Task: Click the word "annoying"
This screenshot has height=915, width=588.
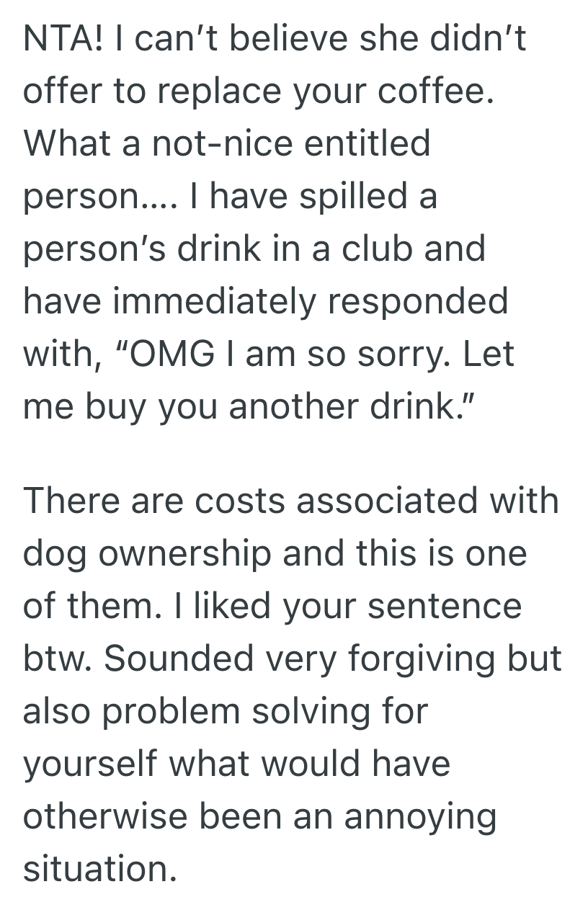Action: (418, 816)
